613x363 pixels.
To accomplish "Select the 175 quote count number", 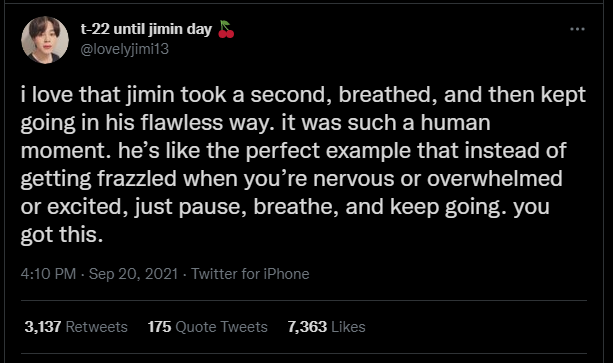I will point(159,327).
